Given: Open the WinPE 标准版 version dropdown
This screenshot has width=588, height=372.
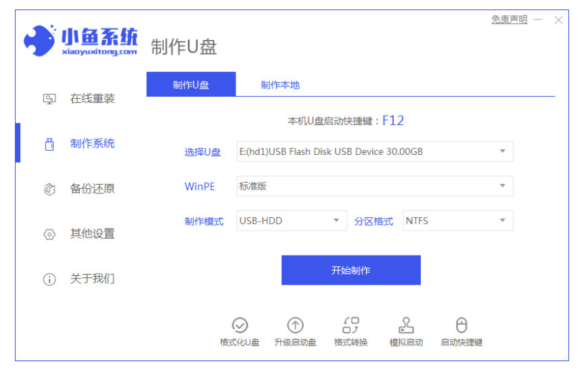Looking at the screenshot, I should pos(374,186).
